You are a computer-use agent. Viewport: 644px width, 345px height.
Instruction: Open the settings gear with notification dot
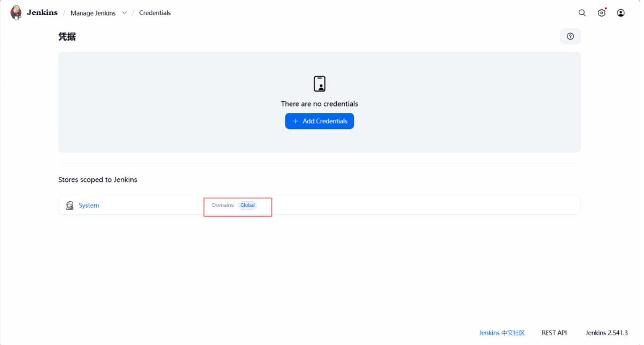click(x=602, y=13)
